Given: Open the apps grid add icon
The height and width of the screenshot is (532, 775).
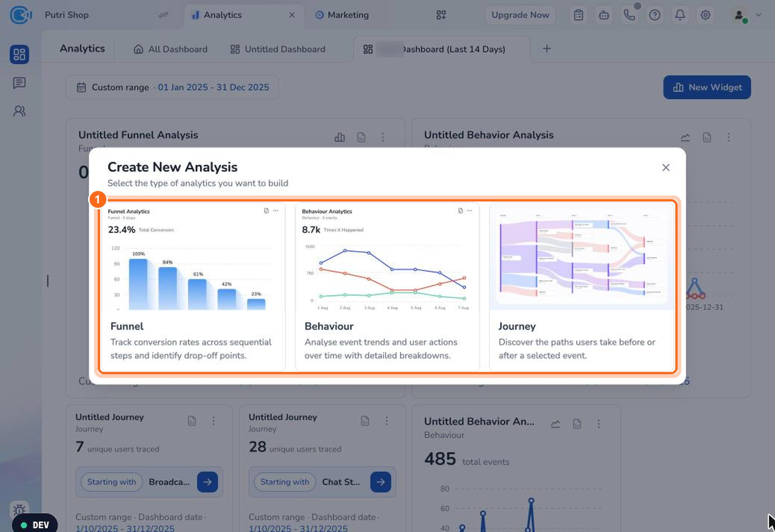Looking at the screenshot, I should [441, 15].
